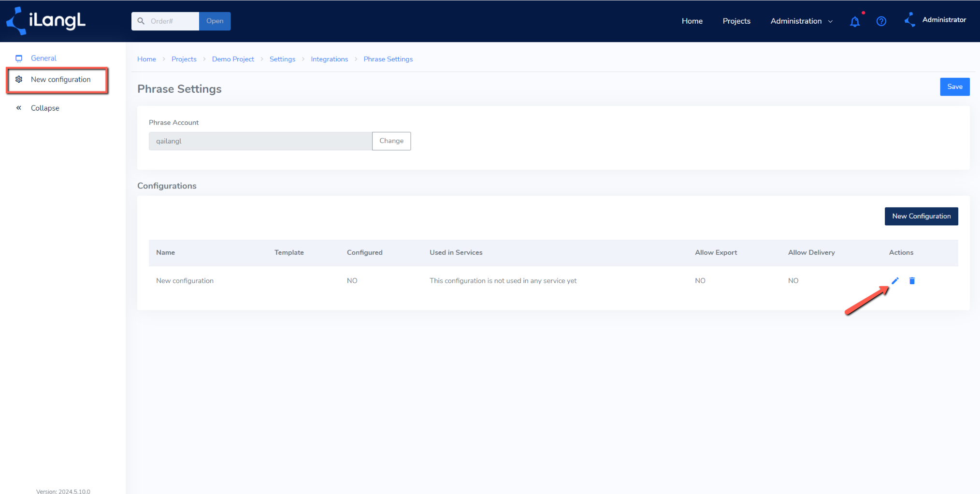The image size is (980, 494).
Task: Click the Configured column header
Action: (x=364, y=252)
